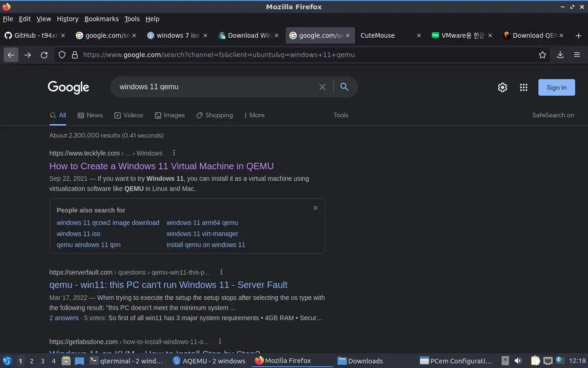Image resolution: width=588 pixels, height=368 pixels.
Task: Show News search results
Action: (x=90, y=115)
